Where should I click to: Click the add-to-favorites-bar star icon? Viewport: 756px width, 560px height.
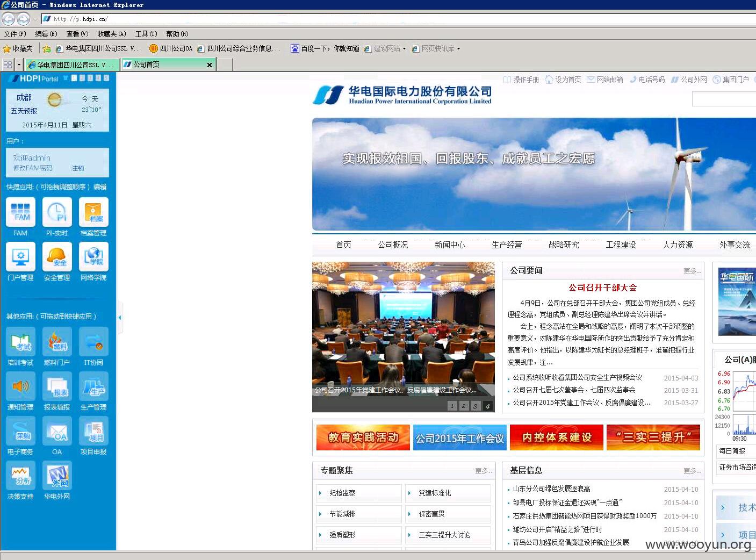tap(47, 48)
